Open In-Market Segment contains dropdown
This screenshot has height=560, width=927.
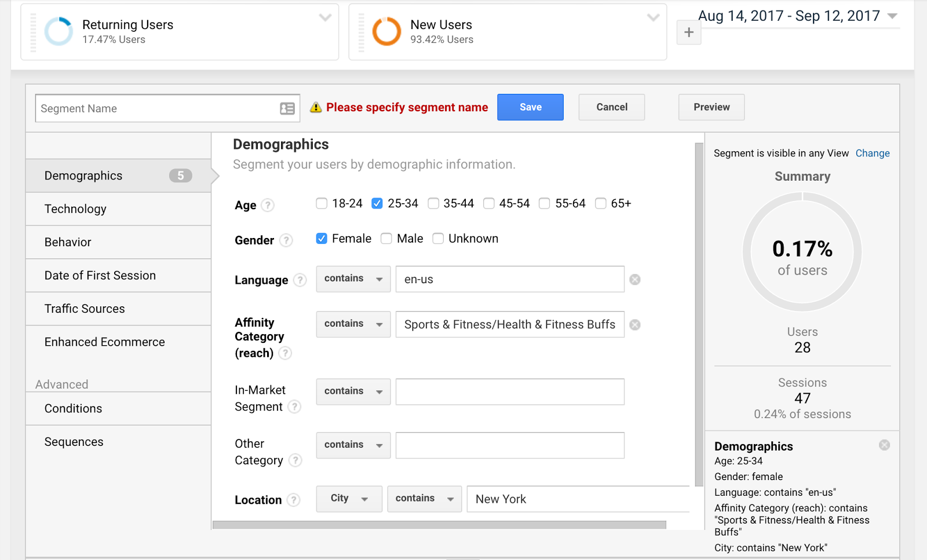pyautogui.click(x=353, y=391)
